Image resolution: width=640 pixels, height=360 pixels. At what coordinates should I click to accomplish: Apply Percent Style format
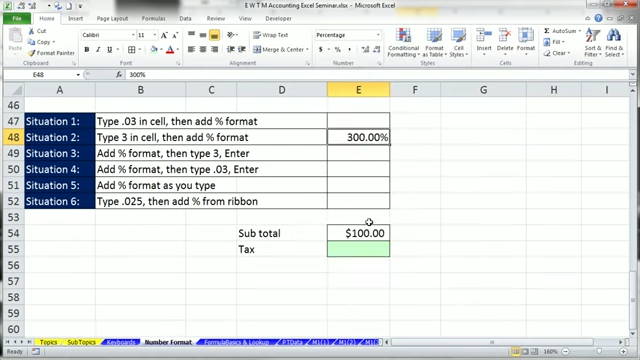pos(338,49)
